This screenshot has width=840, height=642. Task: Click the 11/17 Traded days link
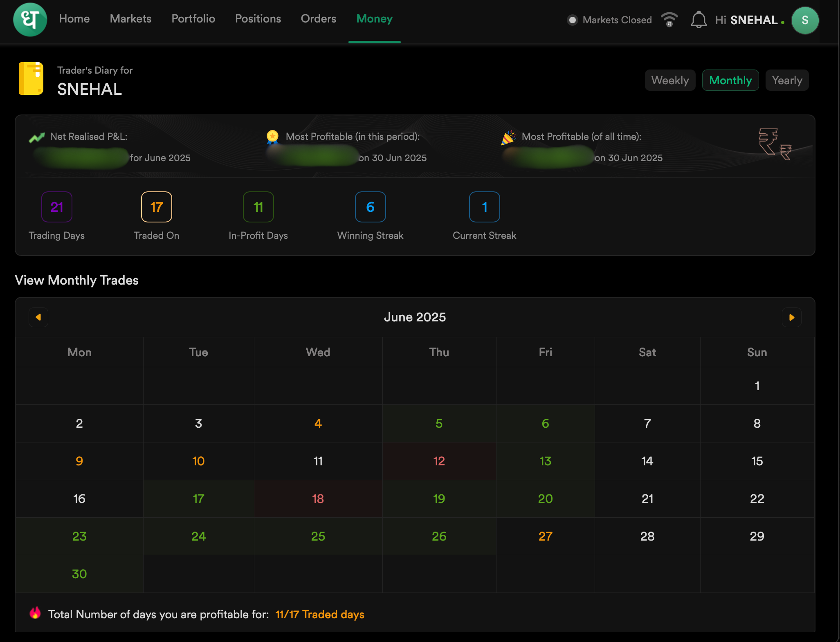(x=319, y=614)
